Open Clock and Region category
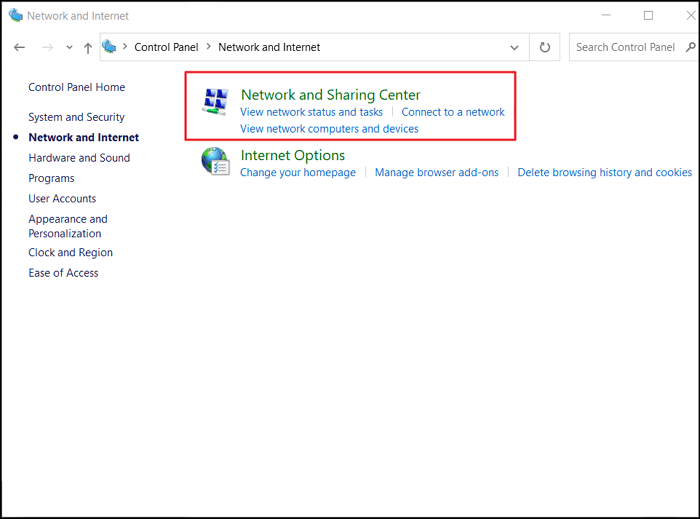This screenshot has width=700, height=519. click(71, 253)
